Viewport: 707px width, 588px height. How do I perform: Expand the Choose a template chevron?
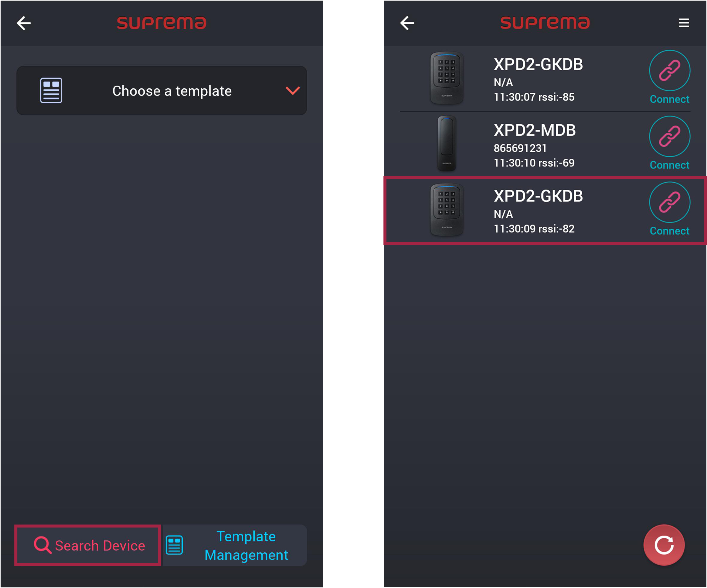tap(293, 90)
